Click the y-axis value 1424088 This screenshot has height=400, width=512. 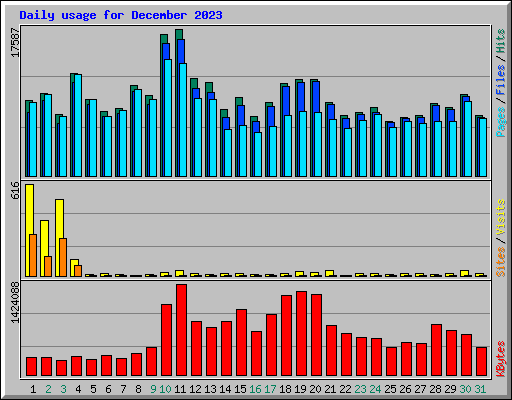(16, 303)
